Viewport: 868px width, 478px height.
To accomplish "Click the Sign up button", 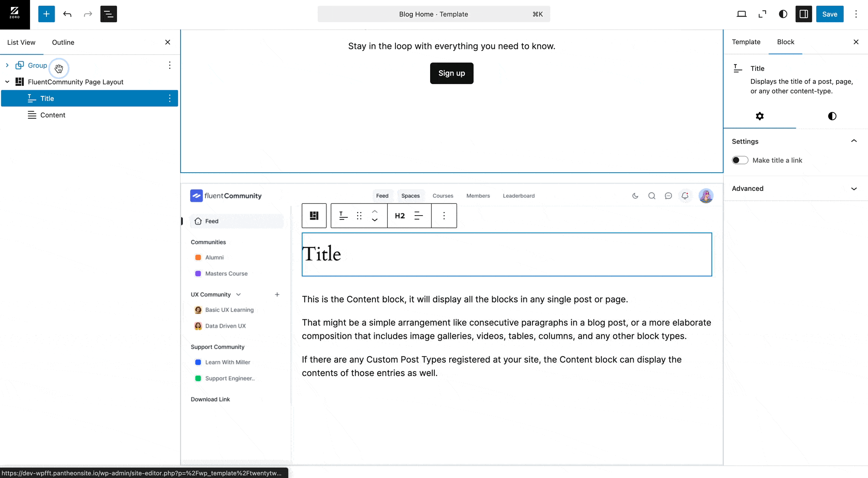I will tap(451, 73).
